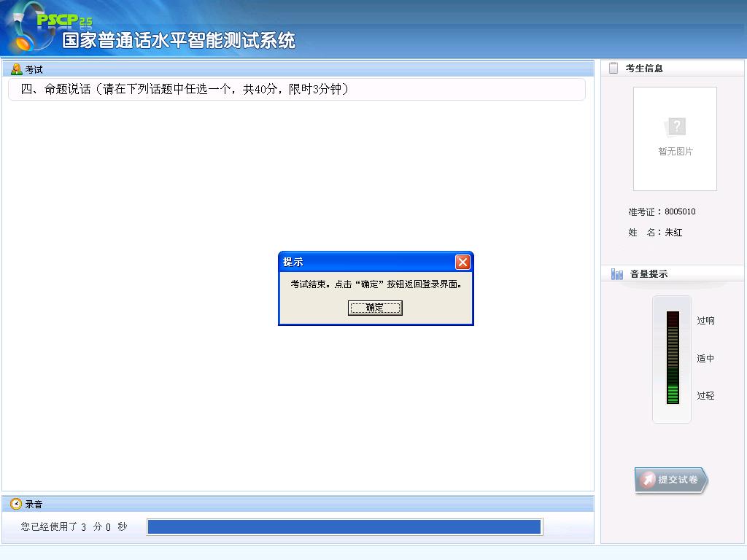Submit the exam via 提交试卷 text
Image resolution: width=747 pixels, height=560 pixels.
[x=678, y=480]
